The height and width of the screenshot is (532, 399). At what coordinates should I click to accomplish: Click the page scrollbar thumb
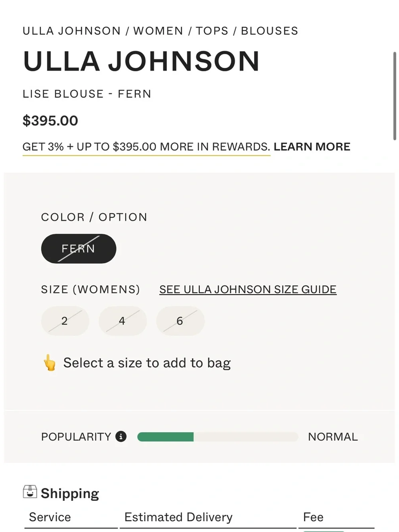pyautogui.click(x=395, y=96)
